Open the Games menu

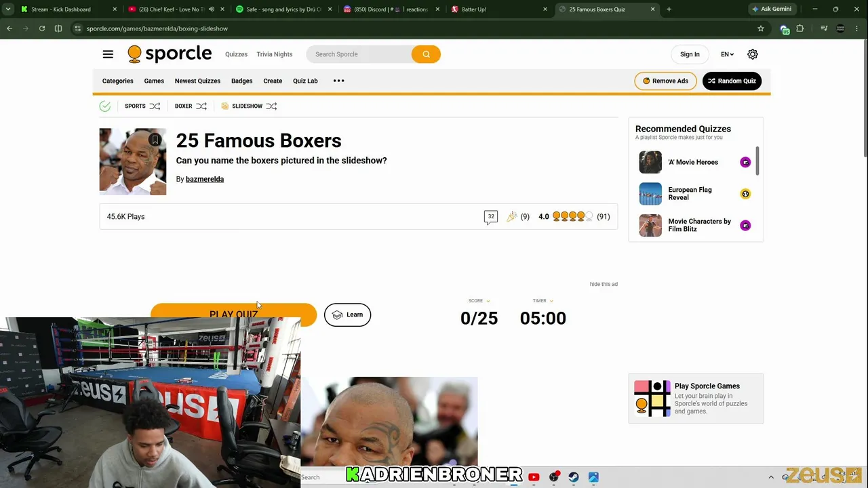click(154, 81)
